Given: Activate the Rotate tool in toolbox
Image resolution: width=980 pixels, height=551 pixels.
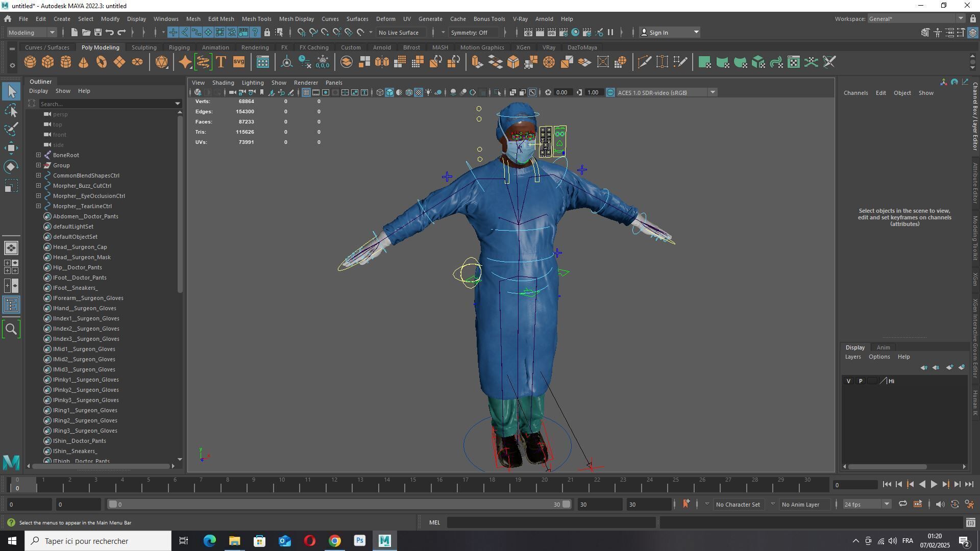Looking at the screenshot, I should [11, 167].
